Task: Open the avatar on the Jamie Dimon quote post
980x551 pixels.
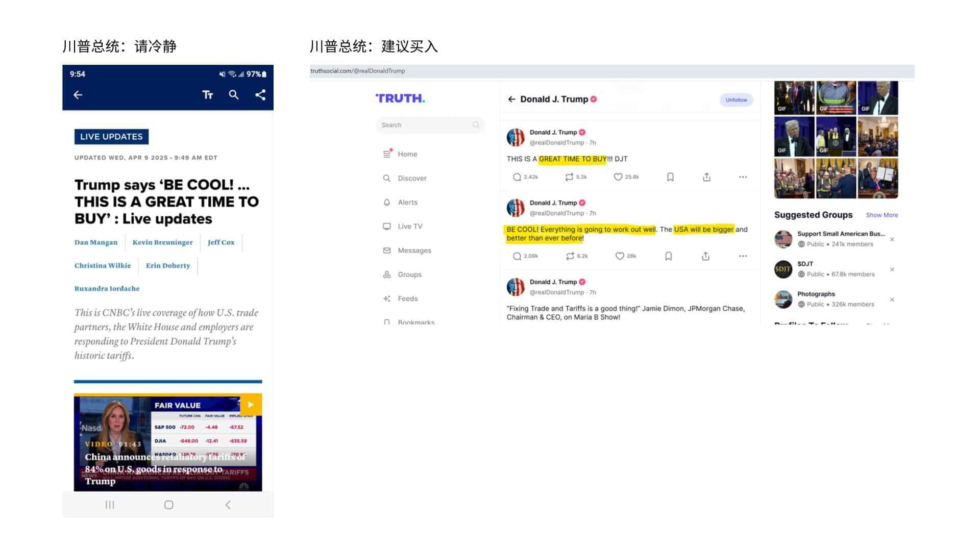Action: point(516,287)
